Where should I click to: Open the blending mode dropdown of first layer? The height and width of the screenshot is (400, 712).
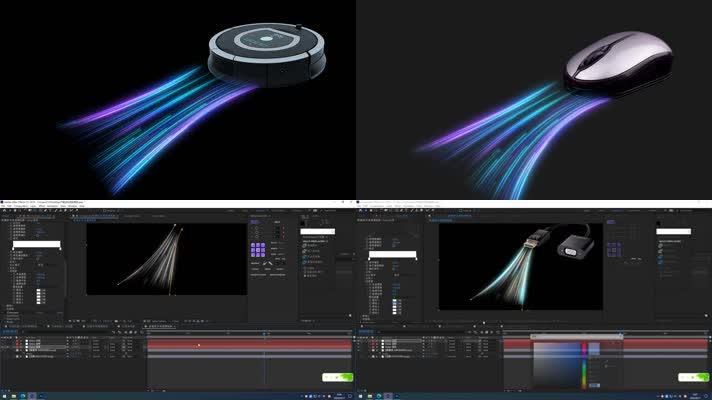[x=95, y=341]
